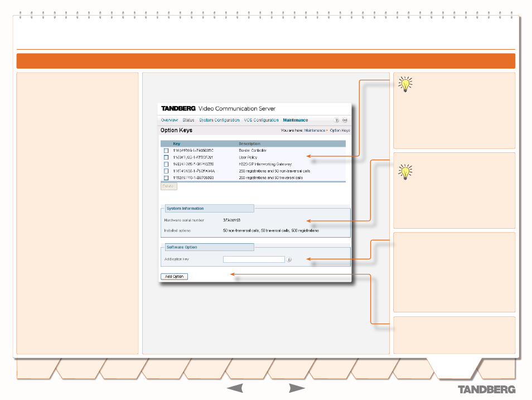Image resolution: width=532 pixels, height=400 pixels.
Task: Click the Software Option section title
Action: pyautogui.click(x=182, y=247)
